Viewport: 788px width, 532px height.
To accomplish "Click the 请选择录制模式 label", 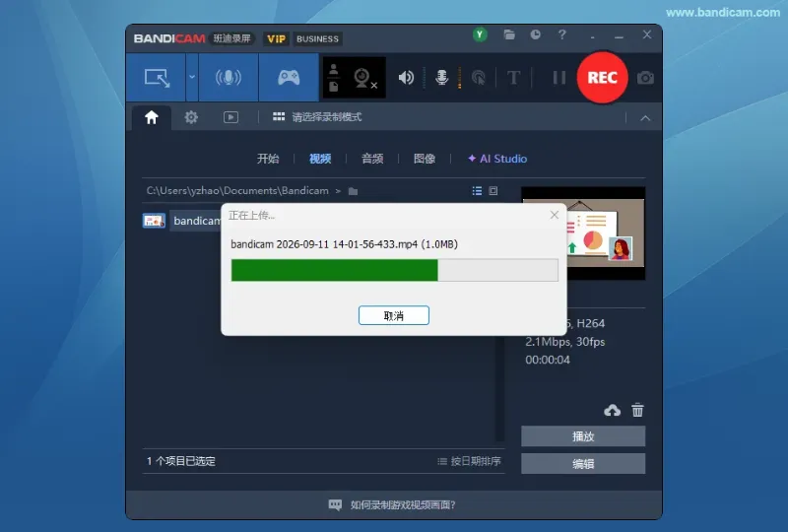I will [327, 117].
